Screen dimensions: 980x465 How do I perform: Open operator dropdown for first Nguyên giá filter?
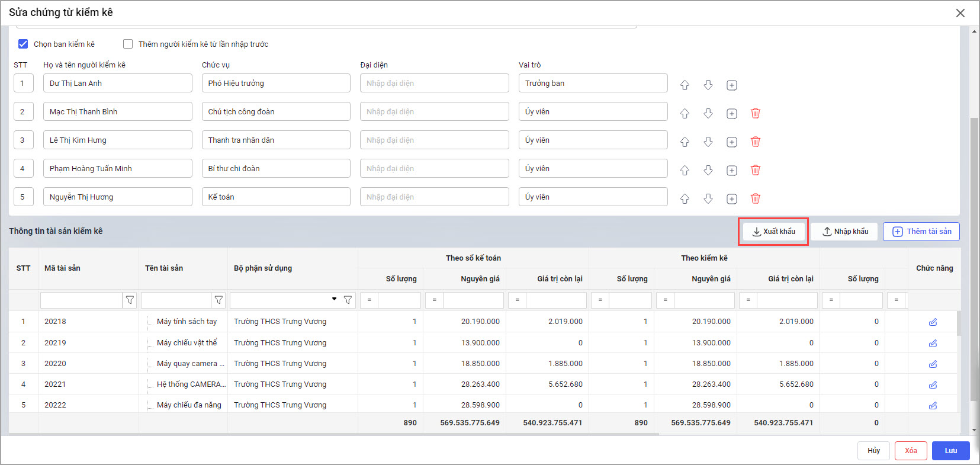point(435,300)
